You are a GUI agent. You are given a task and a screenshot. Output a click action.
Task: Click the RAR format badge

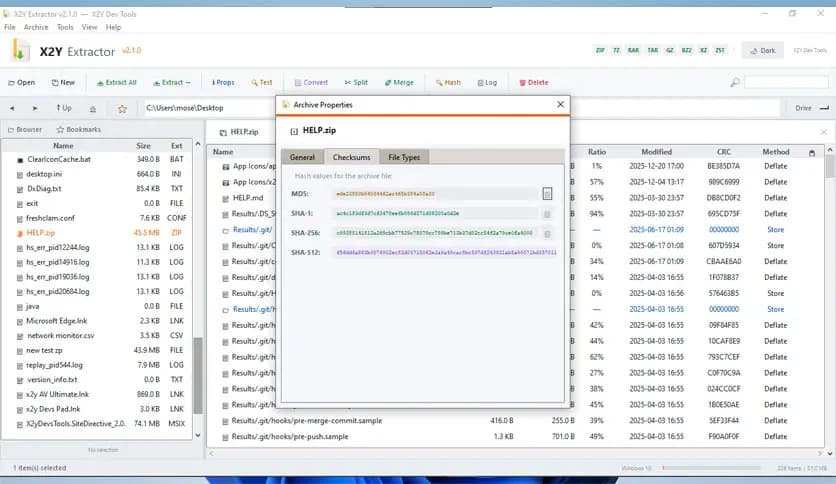pyautogui.click(x=633, y=50)
